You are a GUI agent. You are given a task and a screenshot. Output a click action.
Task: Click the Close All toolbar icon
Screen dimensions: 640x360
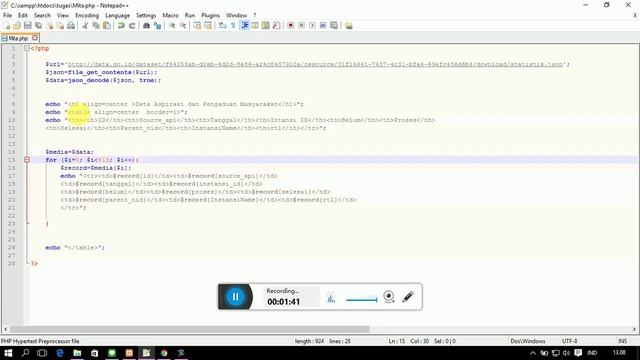click(60, 26)
